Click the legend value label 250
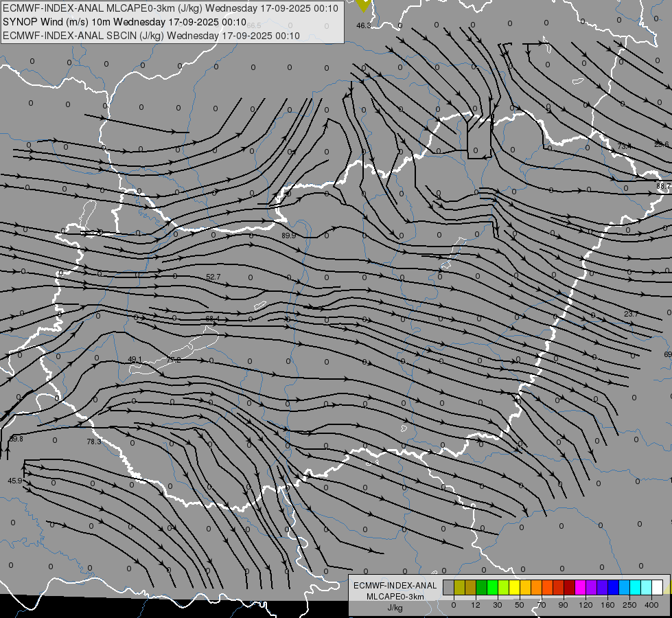 [x=629, y=605]
